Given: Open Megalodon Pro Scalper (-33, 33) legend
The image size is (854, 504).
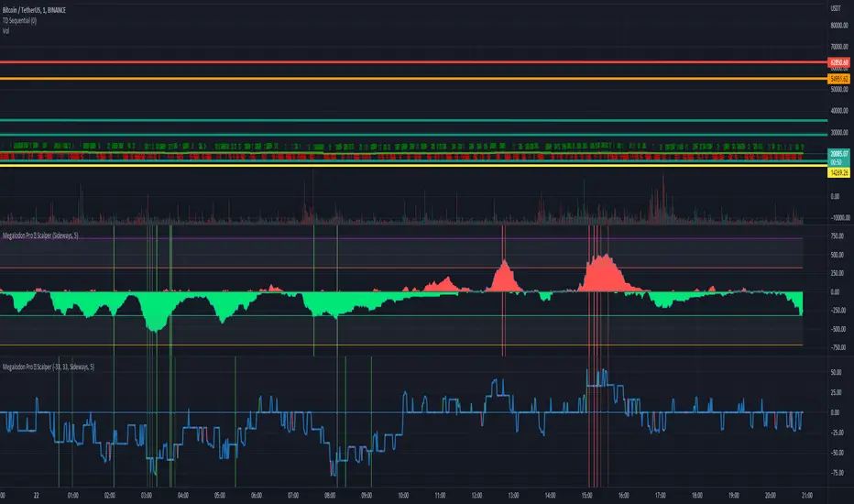Looking at the screenshot, I should [49, 367].
